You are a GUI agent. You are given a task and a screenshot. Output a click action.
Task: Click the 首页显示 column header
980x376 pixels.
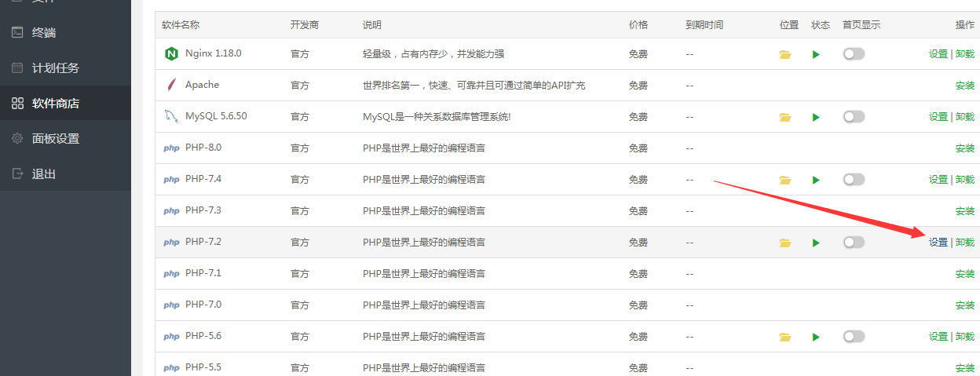(861, 25)
